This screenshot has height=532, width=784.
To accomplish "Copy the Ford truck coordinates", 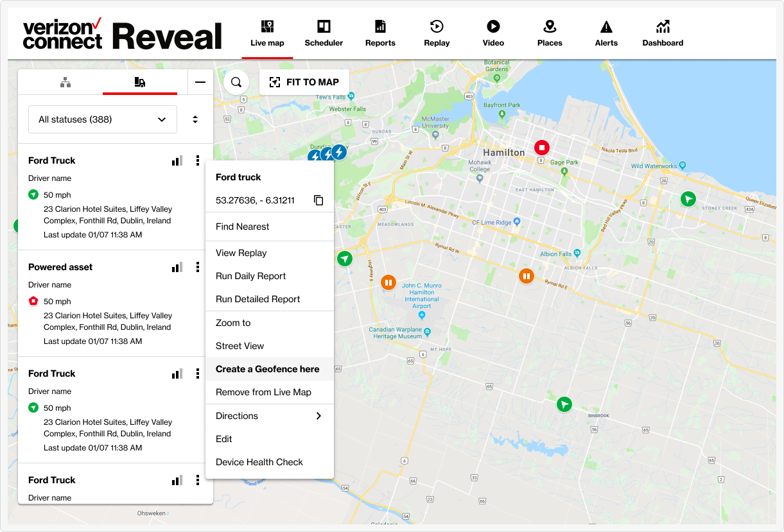I will 319,200.
